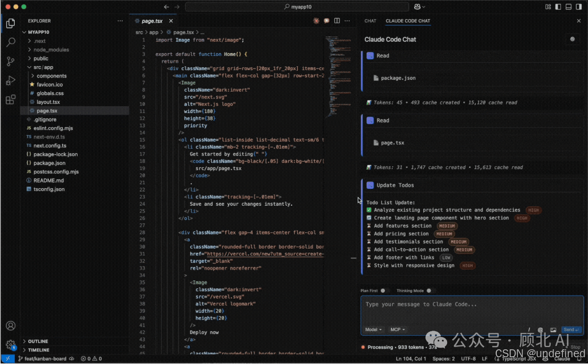Image resolution: width=588 pixels, height=364 pixels.
Task: Click the @ mention icon in chat input
Action: tap(540, 330)
